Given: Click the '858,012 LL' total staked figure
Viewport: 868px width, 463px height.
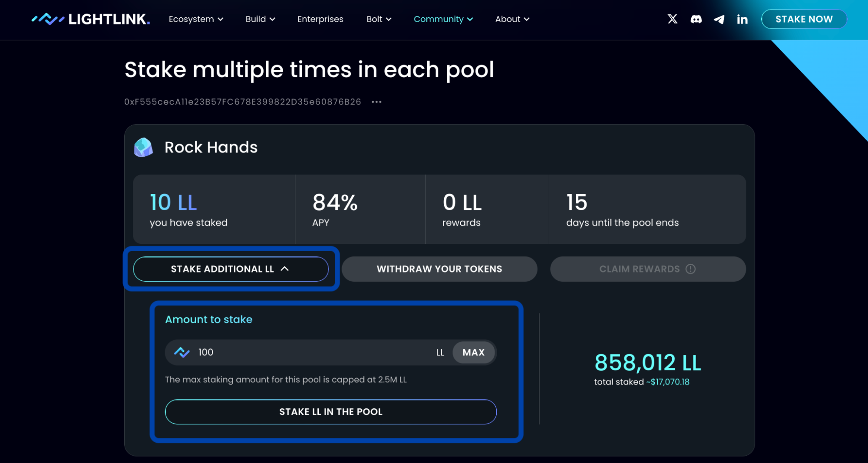Looking at the screenshot, I should point(648,363).
